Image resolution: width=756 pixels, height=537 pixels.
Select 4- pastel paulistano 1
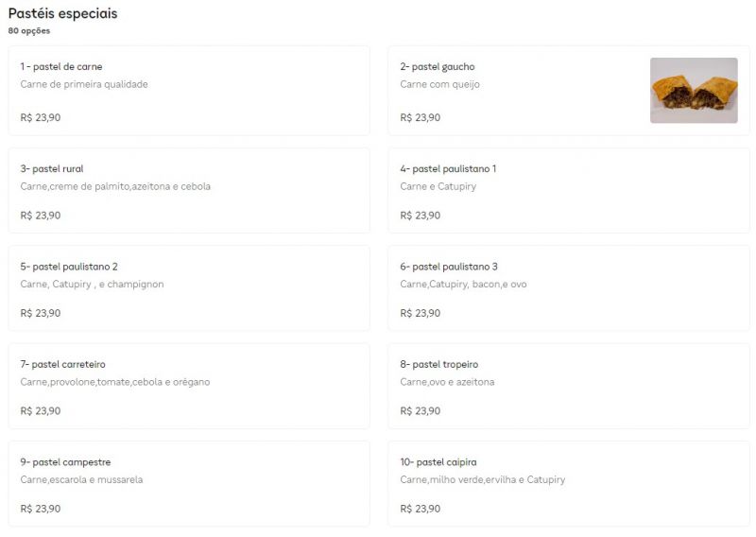pyautogui.click(x=569, y=191)
